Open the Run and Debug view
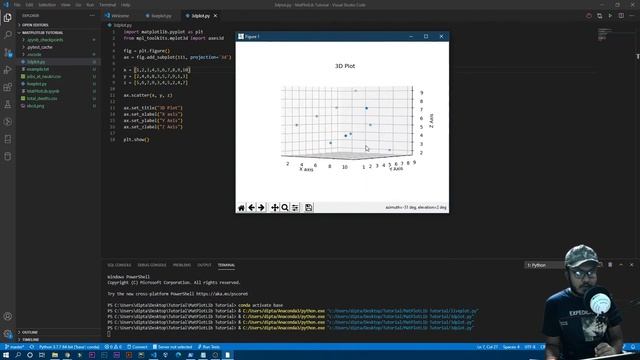Viewport: 640px width, 360px height. point(8,70)
